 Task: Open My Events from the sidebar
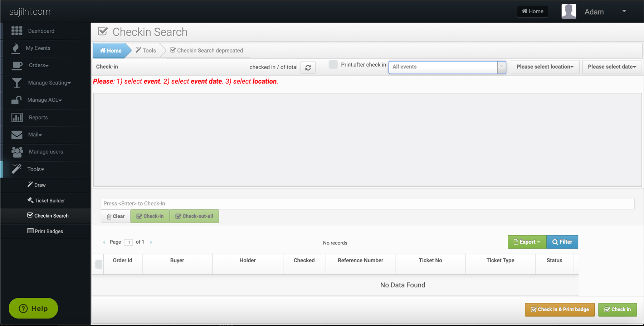click(38, 48)
